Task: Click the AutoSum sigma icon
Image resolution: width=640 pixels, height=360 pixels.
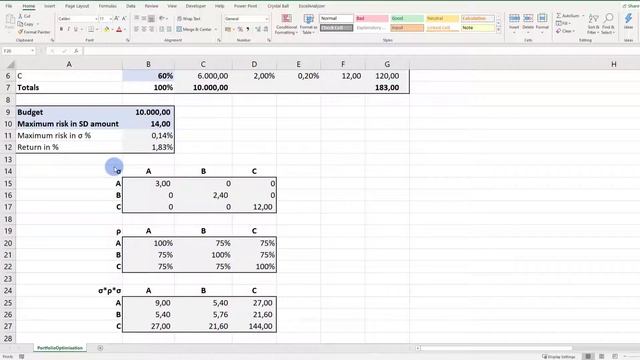Action: pyautogui.click(x=558, y=16)
